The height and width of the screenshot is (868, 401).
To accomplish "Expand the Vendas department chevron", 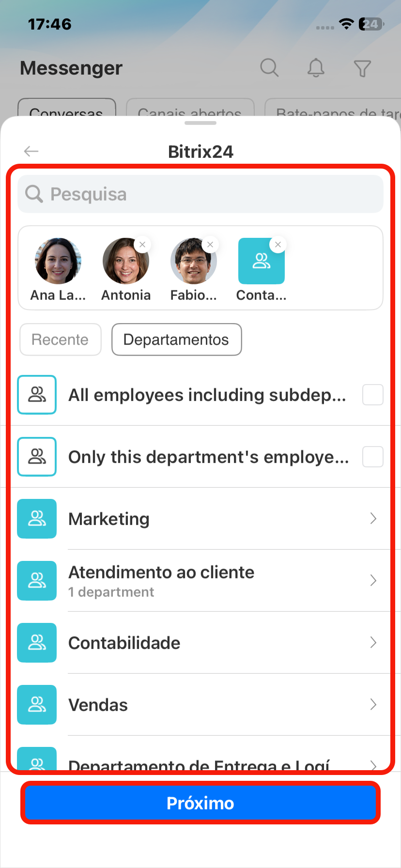I will [373, 705].
